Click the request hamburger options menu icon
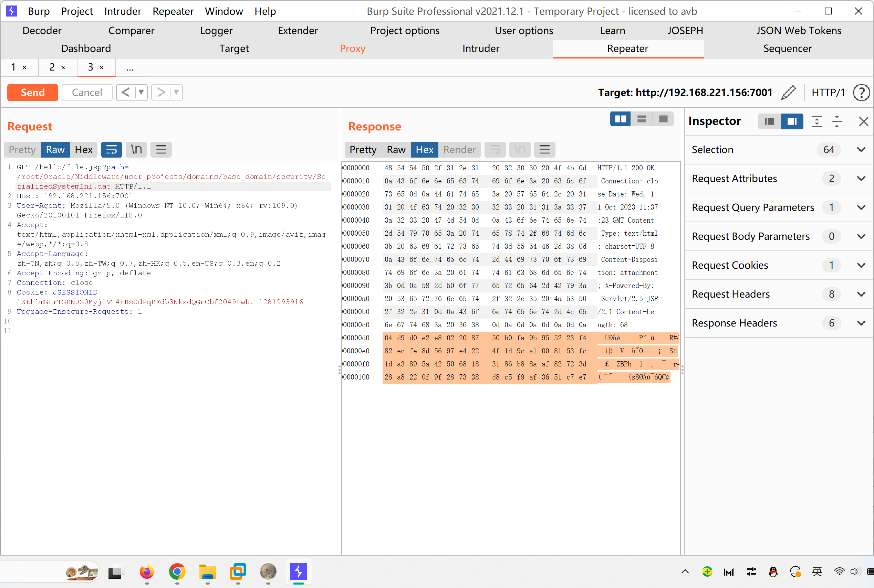This screenshot has height=588, width=874. [161, 150]
